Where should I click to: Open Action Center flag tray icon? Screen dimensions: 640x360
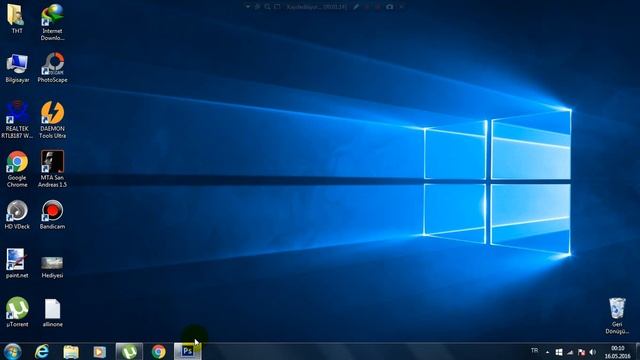[582, 352]
